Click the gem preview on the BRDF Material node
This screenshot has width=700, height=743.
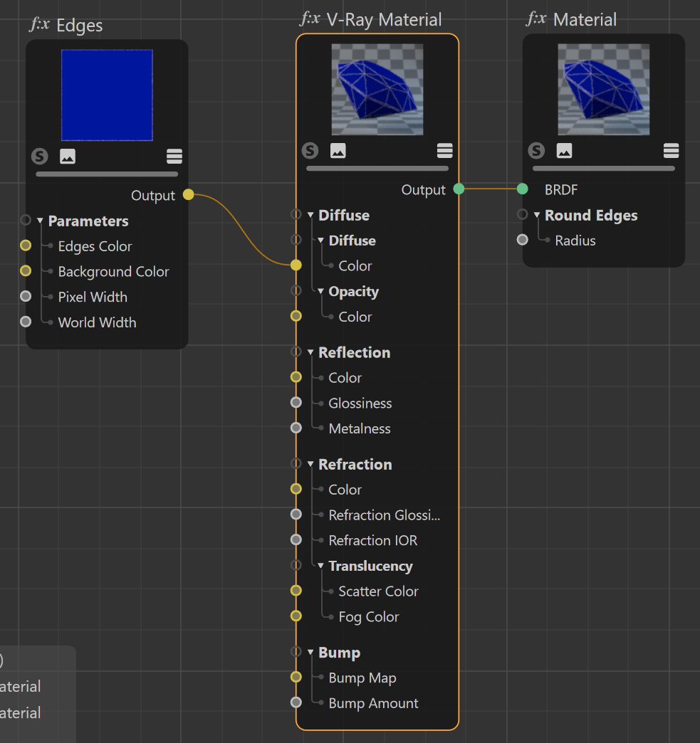point(603,90)
